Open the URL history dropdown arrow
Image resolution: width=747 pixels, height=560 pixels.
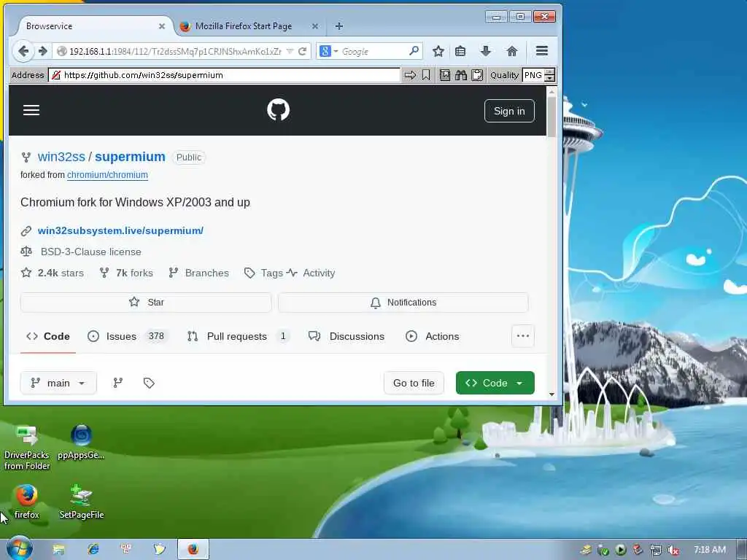coord(290,51)
